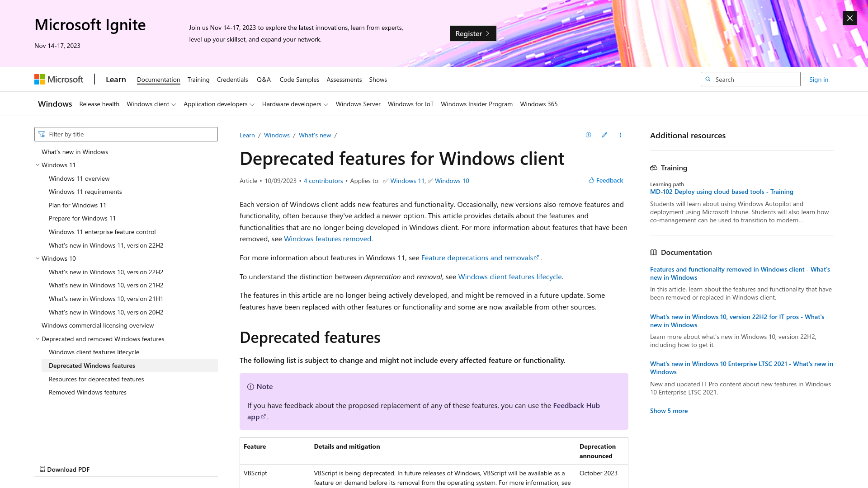
Task: Click the Save (bookmark) icon on the article
Action: click(589, 135)
